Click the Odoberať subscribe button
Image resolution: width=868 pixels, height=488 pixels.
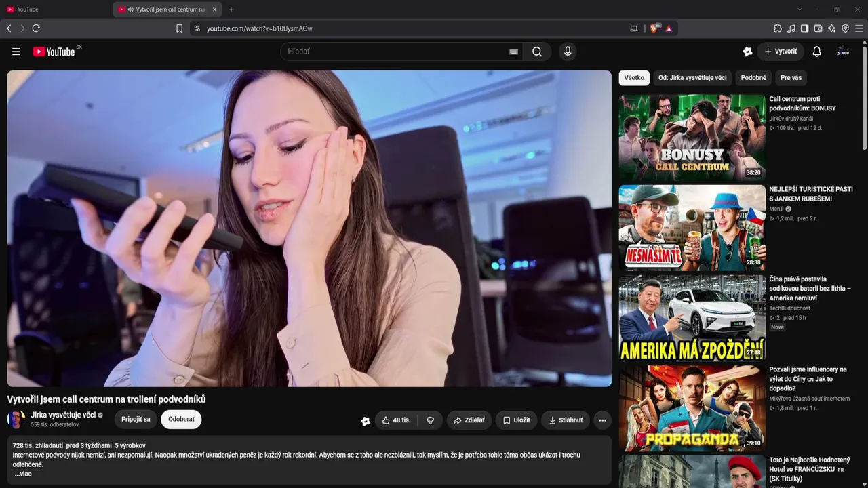tap(181, 420)
